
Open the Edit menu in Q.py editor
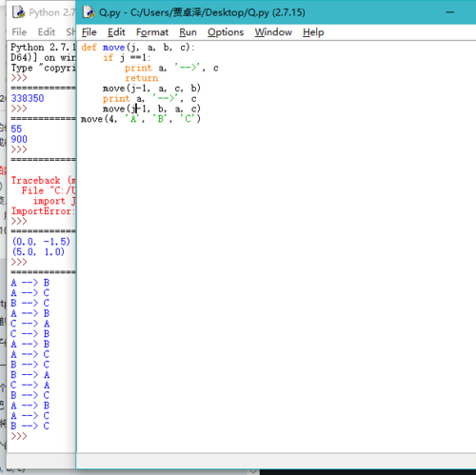pos(116,32)
